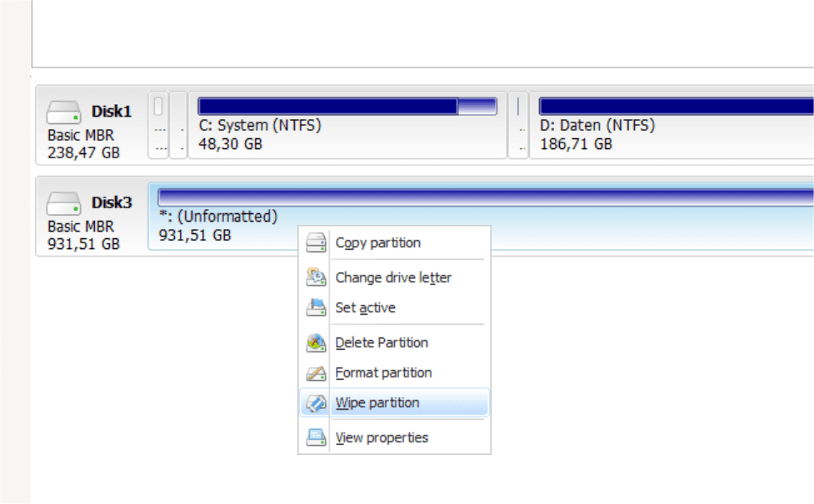Select the C: System (NTFS) partition
This screenshot has height=504, width=814.
pos(347,125)
